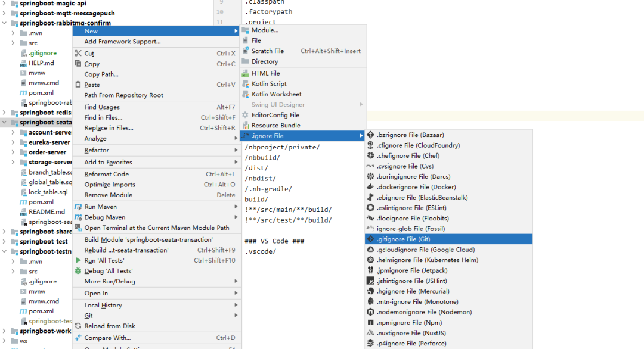Click the Monotone icon next to .mtn-ignore File
Image resolution: width=644 pixels, height=349 pixels.
(370, 302)
